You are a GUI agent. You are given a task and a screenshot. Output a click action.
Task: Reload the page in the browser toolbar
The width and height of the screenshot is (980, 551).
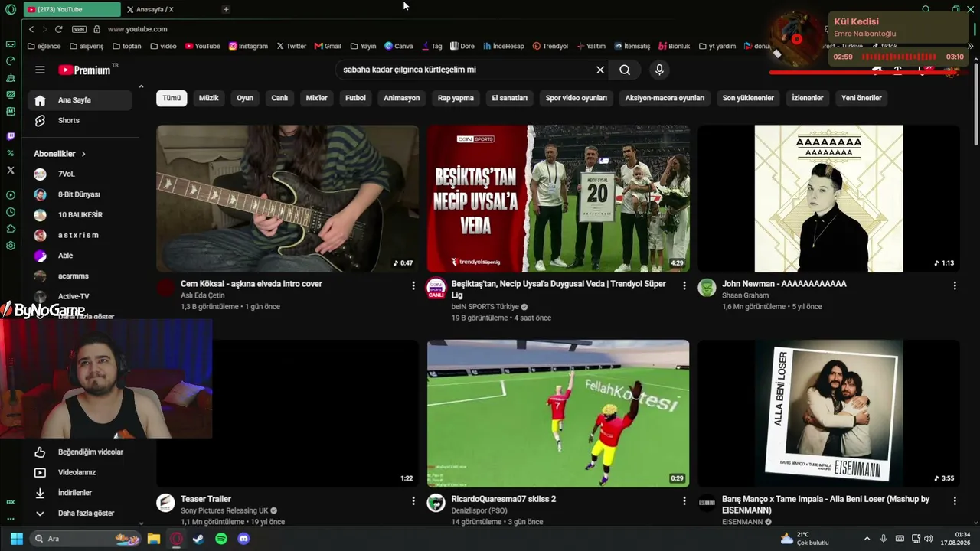[x=58, y=29]
